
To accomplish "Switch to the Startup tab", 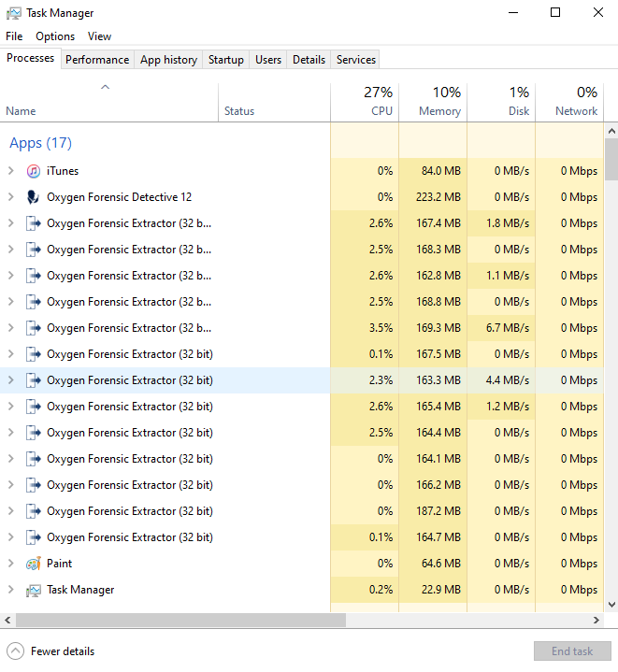I will tap(226, 60).
